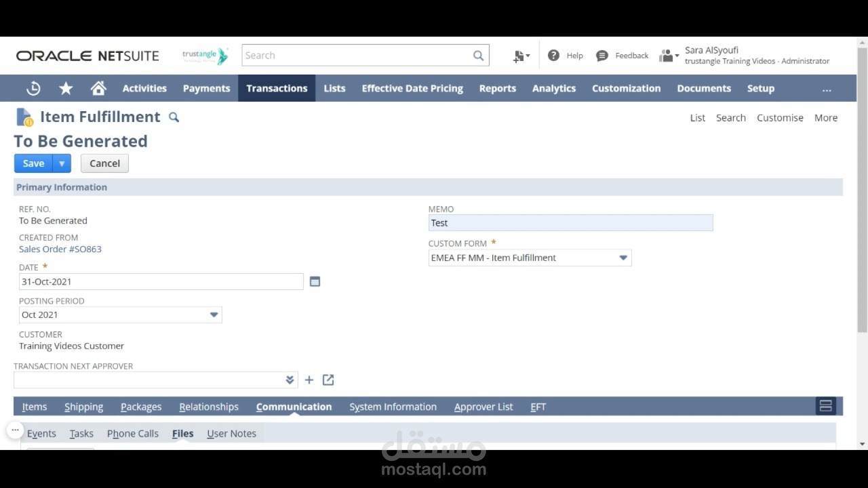Switch to the Shipping subtab
The width and height of the screenshot is (868, 488).
pos(84,407)
